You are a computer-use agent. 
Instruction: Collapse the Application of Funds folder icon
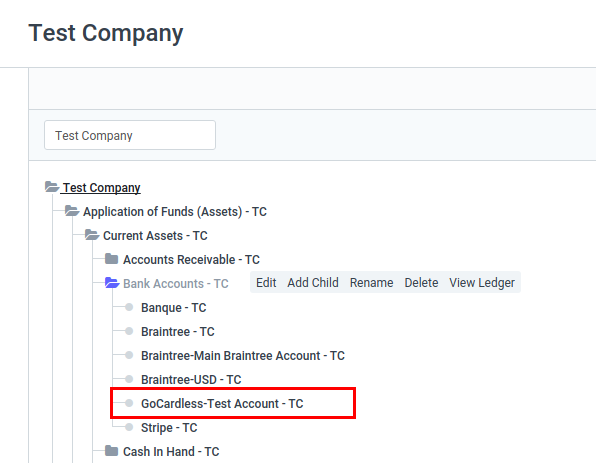[x=72, y=211]
